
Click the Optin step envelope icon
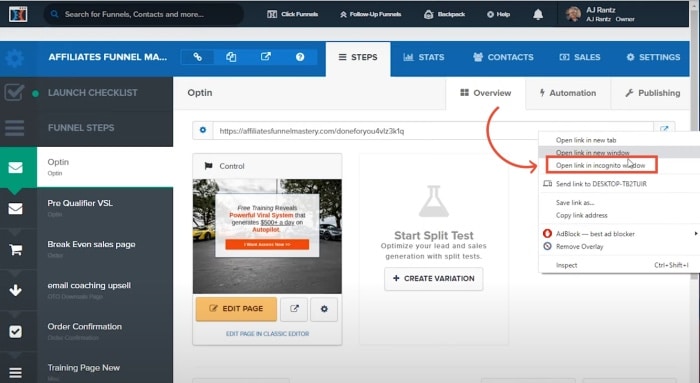point(16,167)
